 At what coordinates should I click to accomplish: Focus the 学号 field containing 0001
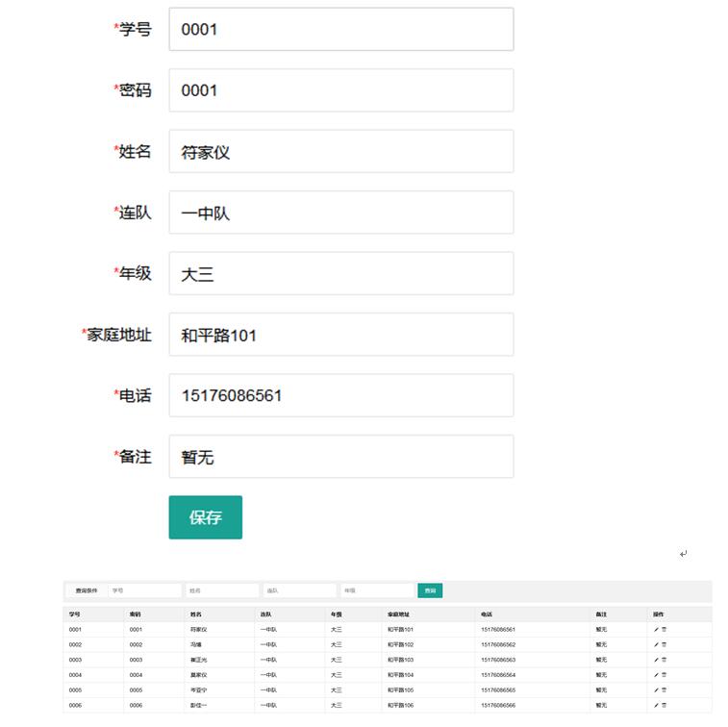pyautogui.click(x=340, y=30)
